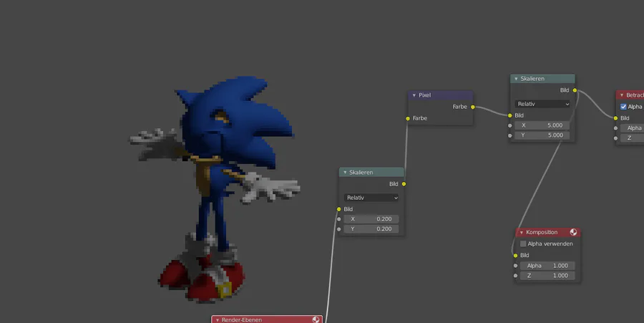Uncheck the Alpha checkbox in Betrachter node
Screen dimensions: 644x323
pyautogui.click(x=623, y=107)
